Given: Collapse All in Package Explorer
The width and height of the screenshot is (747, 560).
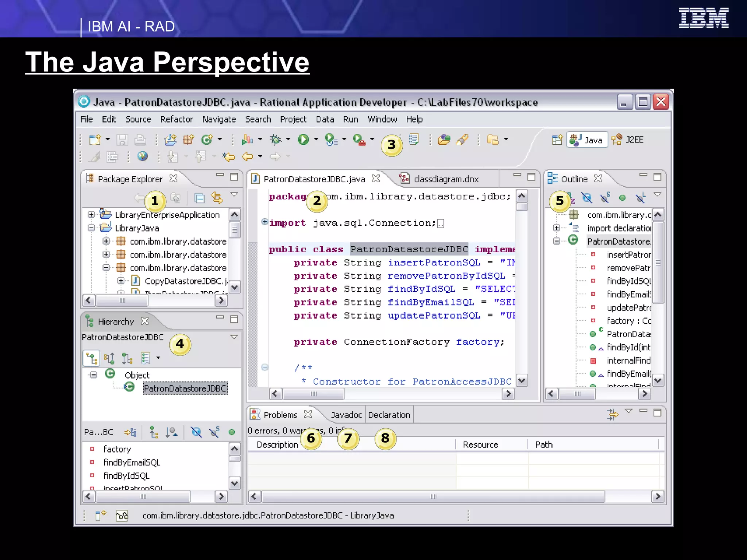Looking at the screenshot, I should coord(199,198).
